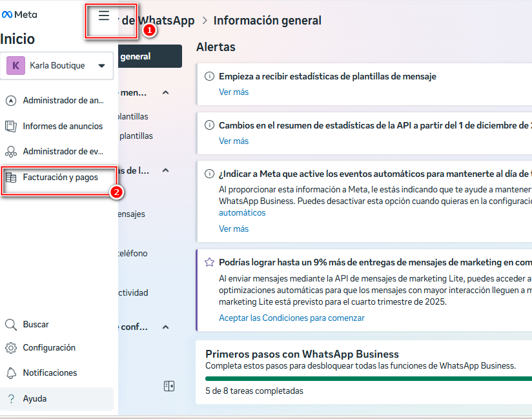Viewport: 532px width, 419px height.
Task: Click the Facturación y pagos icon
Action: tap(10, 177)
